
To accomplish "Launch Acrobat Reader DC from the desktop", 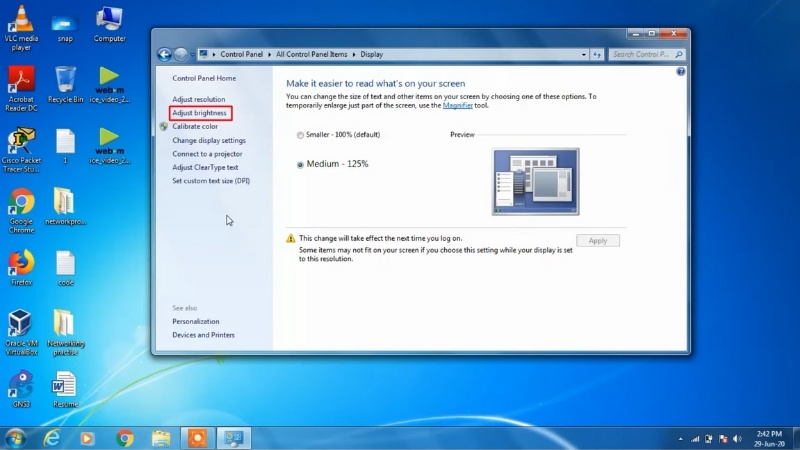I will click(x=21, y=89).
